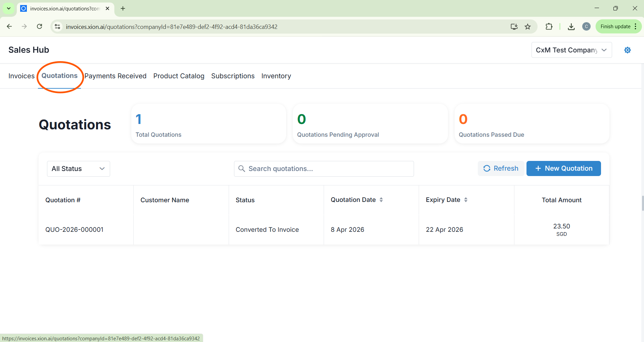This screenshot has height=342, width=644.
Task: Open the browser extensions puzzle icon
Action: 549,27
